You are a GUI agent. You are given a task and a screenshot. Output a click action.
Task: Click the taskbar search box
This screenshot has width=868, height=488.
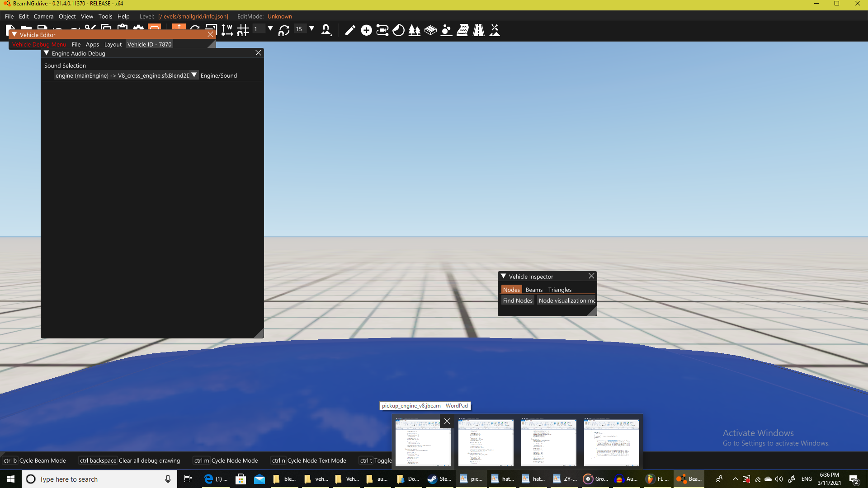point(99,479)
